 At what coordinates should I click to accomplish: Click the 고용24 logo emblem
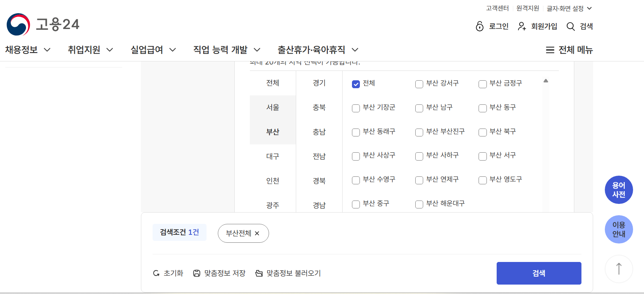[x=18, y=24]
